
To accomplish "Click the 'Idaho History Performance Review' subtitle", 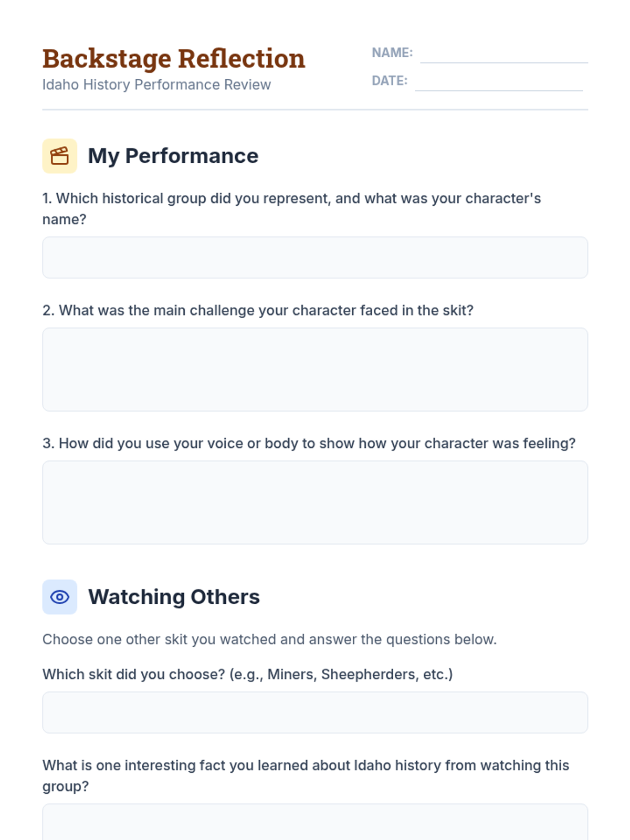I will pos(156,85).
